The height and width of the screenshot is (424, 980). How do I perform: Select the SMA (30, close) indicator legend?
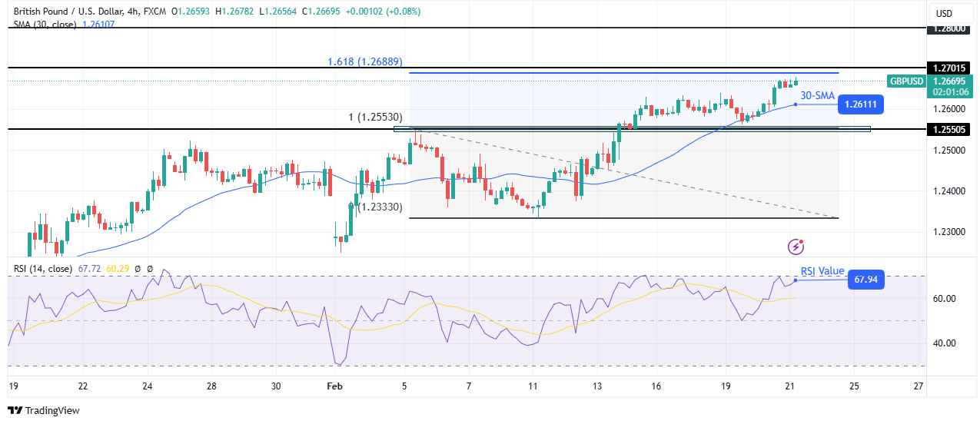click(45, 25)
